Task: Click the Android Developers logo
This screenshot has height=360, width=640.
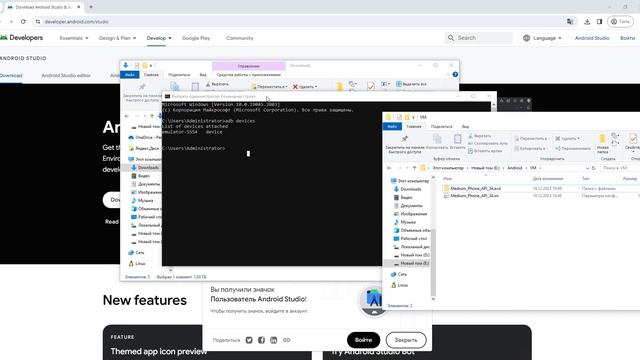Action: 21,38
